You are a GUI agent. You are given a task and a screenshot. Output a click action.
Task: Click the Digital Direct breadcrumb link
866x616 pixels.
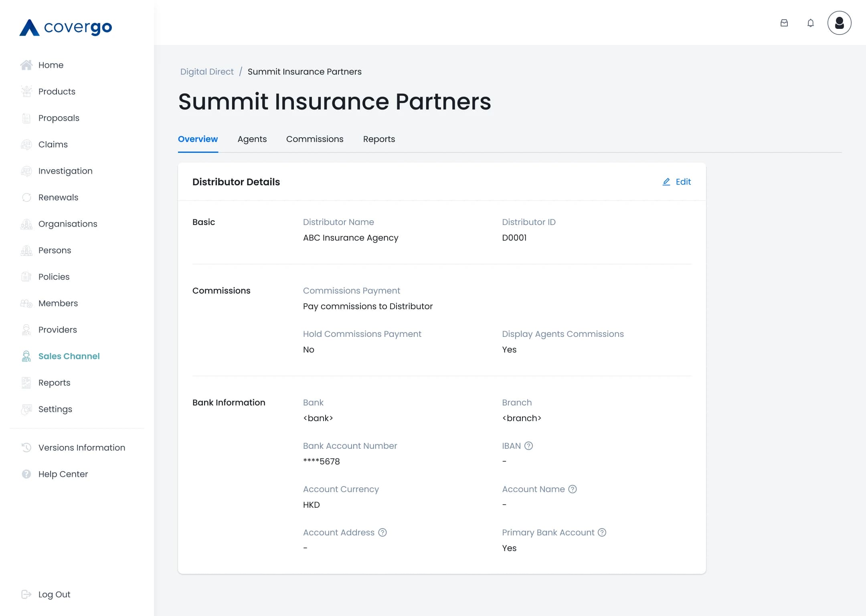(x=207, y=71)
